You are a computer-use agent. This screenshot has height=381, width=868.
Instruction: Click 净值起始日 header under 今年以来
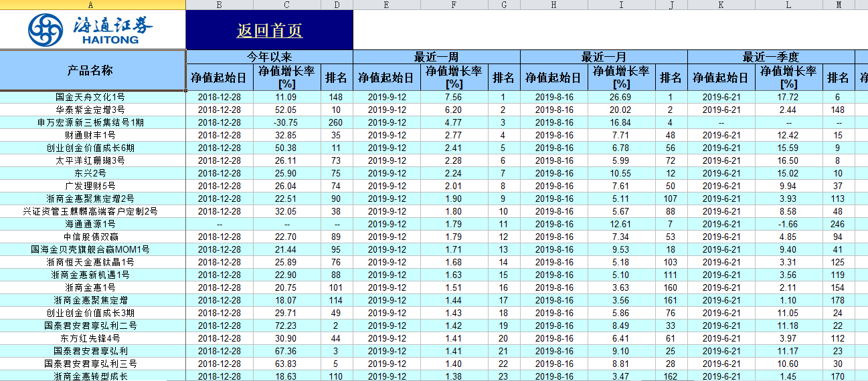coord(220,78)
